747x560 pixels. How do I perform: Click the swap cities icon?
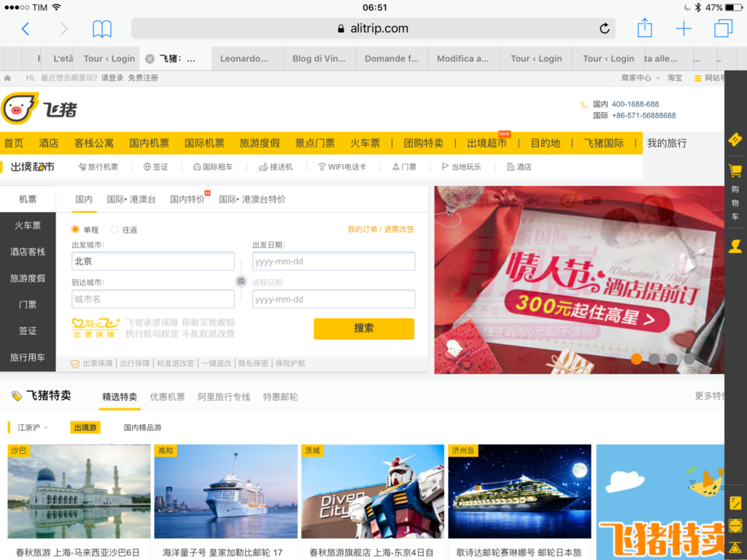click(x=241, y=281)
